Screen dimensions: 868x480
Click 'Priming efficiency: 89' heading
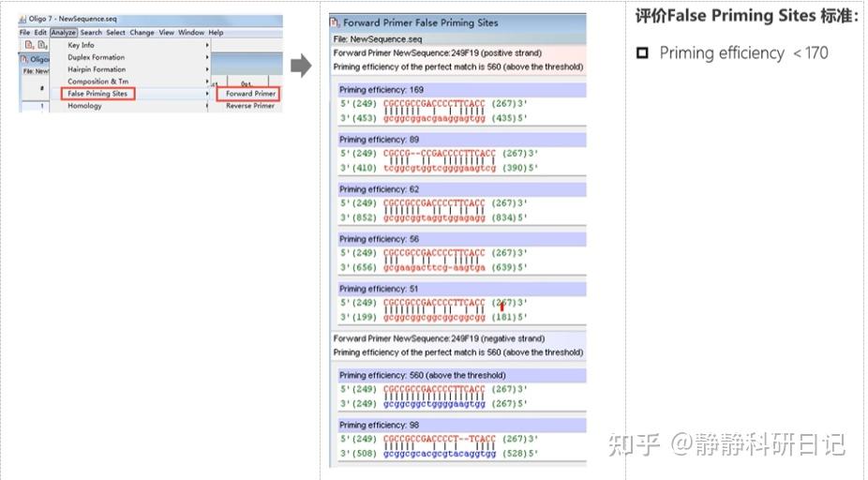click(x=380, y=140)
